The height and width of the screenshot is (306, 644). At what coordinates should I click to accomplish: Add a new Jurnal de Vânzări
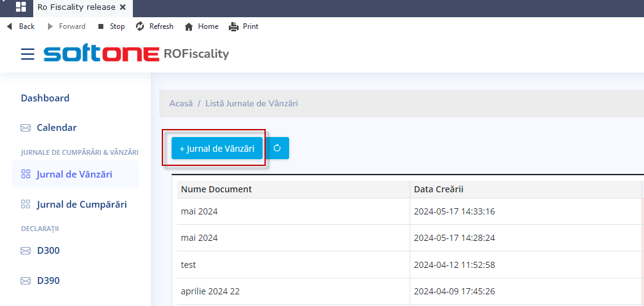click(x=217, y=148)
